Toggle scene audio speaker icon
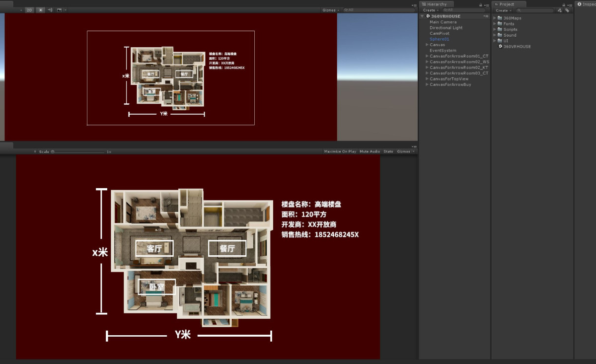596x364 pixels. (x=50, y=10)
